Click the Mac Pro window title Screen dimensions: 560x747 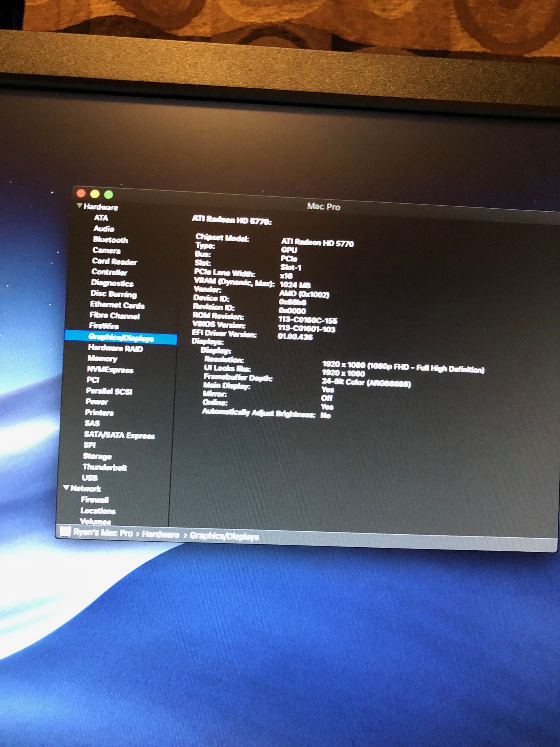click(x=323, y=207)
